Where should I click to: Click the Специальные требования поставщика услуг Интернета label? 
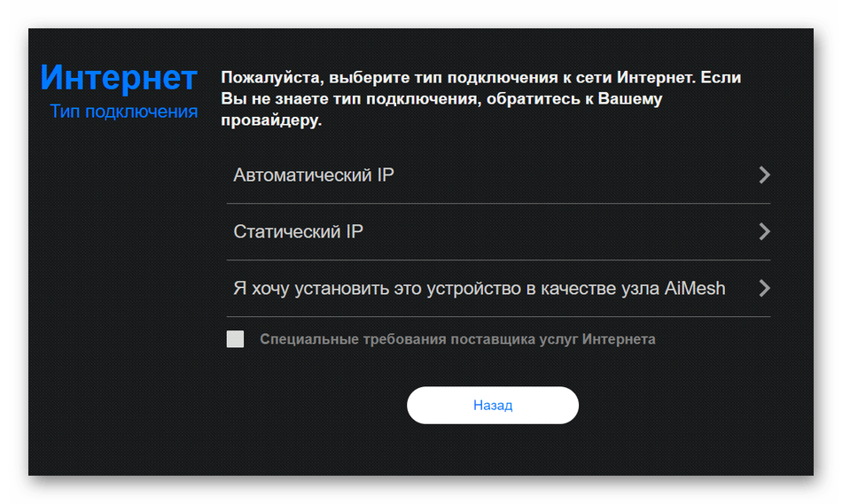point(457,339)
